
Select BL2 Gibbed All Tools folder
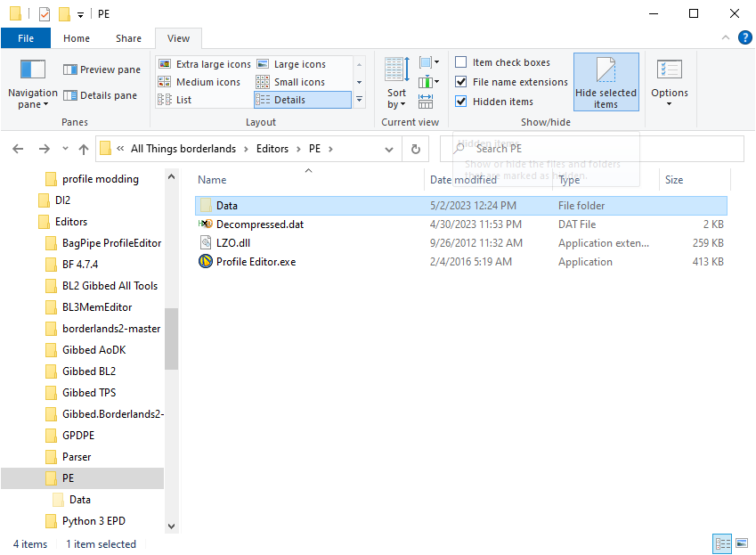point(110,286)
